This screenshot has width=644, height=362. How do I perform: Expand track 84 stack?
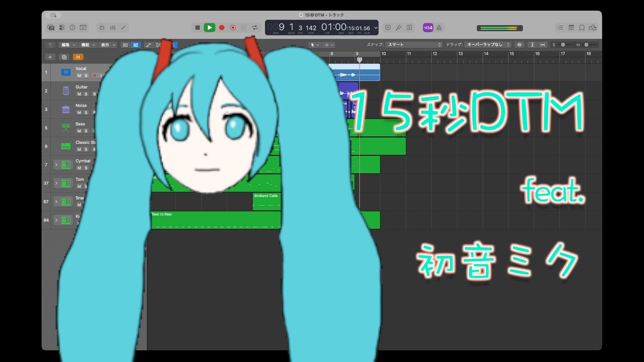click(56, 220)
